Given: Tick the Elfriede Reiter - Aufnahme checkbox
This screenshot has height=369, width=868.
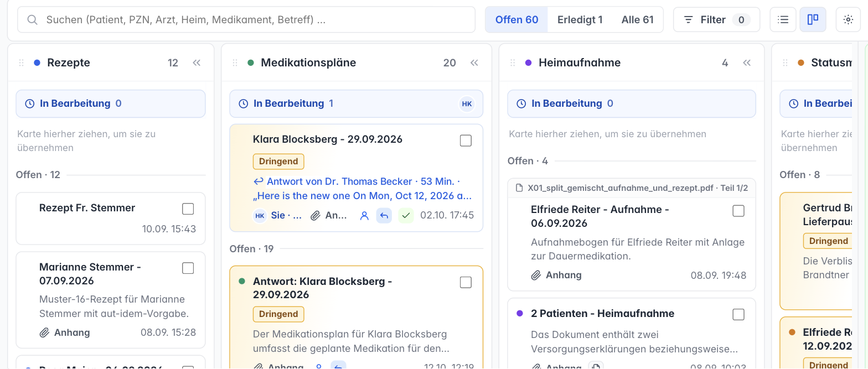Looking at the screenshot, I should tap(738, 211).
